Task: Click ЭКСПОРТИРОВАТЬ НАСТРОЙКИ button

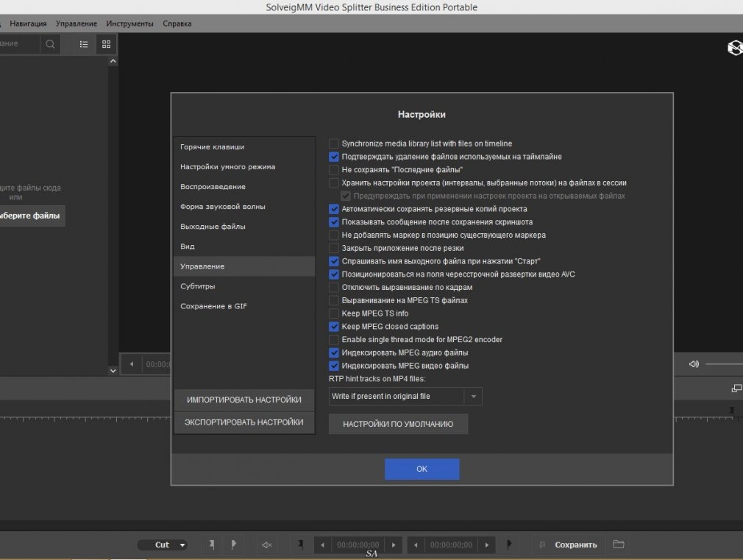Action: [244, 422]
